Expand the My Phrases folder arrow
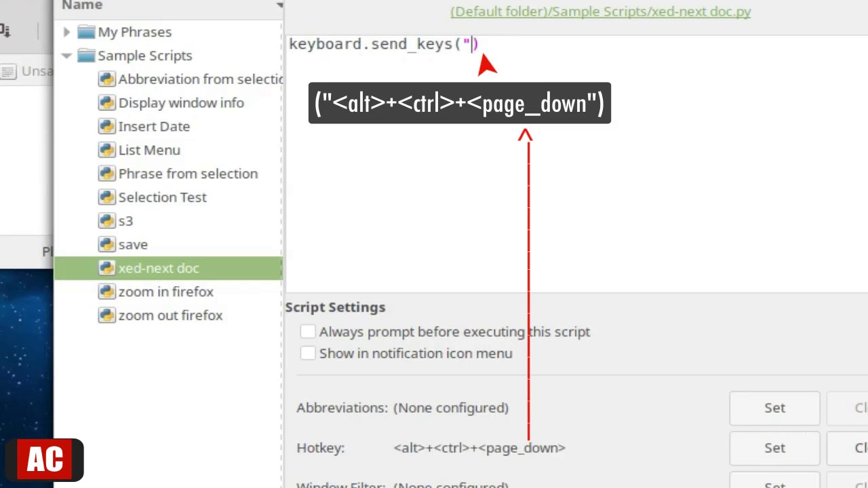868x488 pixels. click(66, 32)
